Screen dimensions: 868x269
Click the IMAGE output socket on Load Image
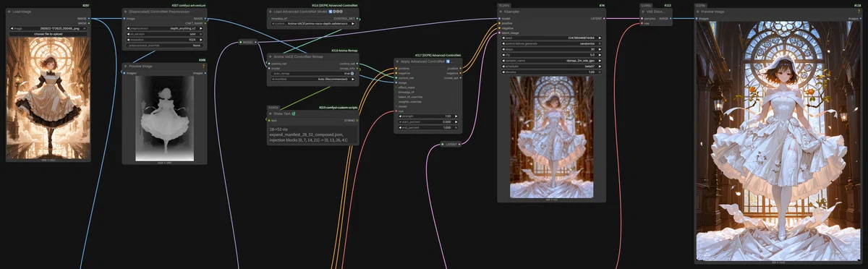pos(89,18)
